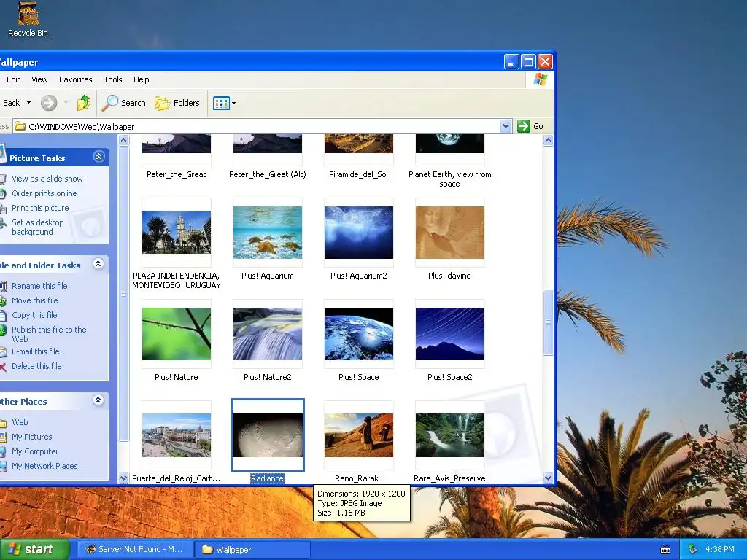The width and height of the screenshot is (747, 560).
Task: Select the Plus! daVinci thumbnail
Action: (x=449, y=233)
